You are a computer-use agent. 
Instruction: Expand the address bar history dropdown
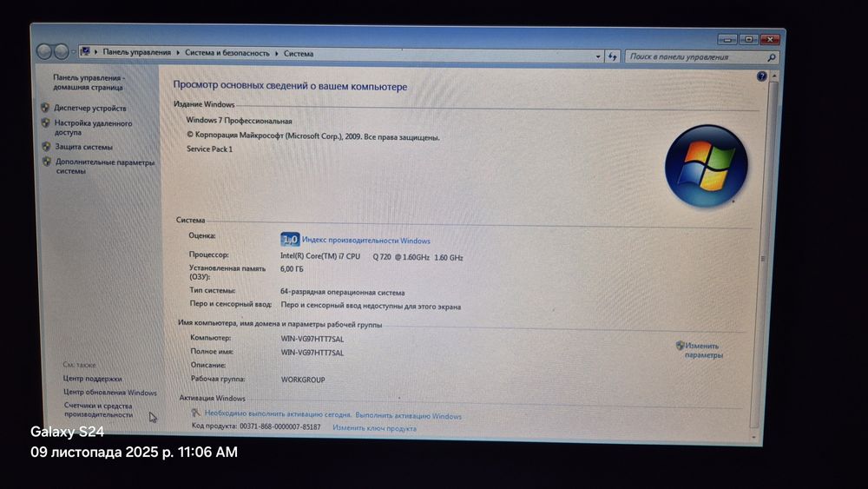tap(598, 56)
